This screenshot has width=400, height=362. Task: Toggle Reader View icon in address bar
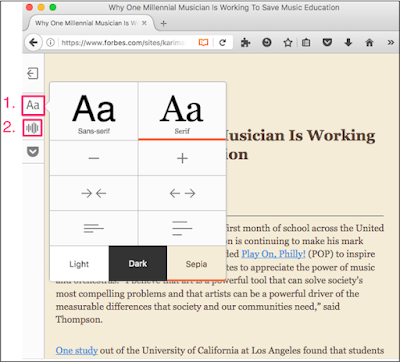coord(203,43)
